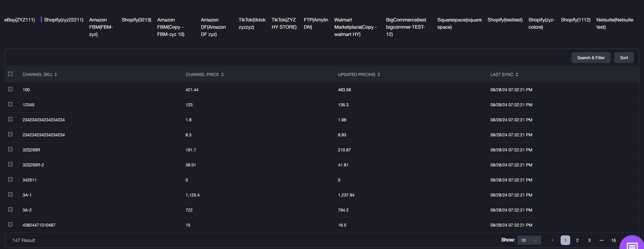Open the Show results-per-page dropdown
644x249 pixels.
[529, 240]
